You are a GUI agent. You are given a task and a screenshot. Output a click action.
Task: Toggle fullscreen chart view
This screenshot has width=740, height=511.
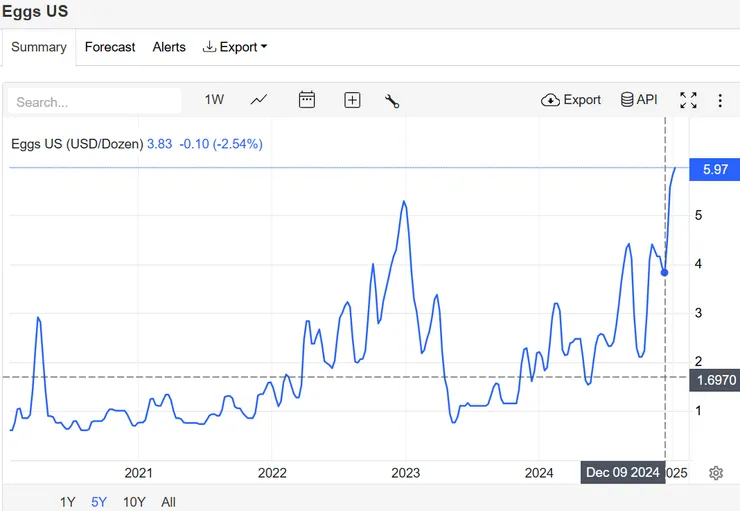pos(688,100)
